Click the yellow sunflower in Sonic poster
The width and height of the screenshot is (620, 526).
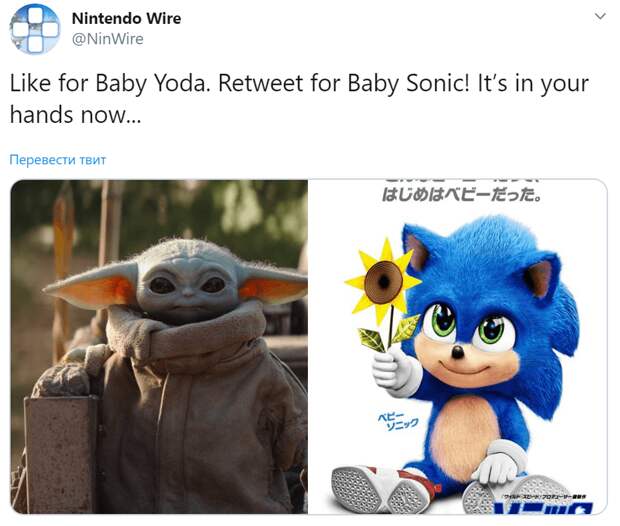pos(383,281)
